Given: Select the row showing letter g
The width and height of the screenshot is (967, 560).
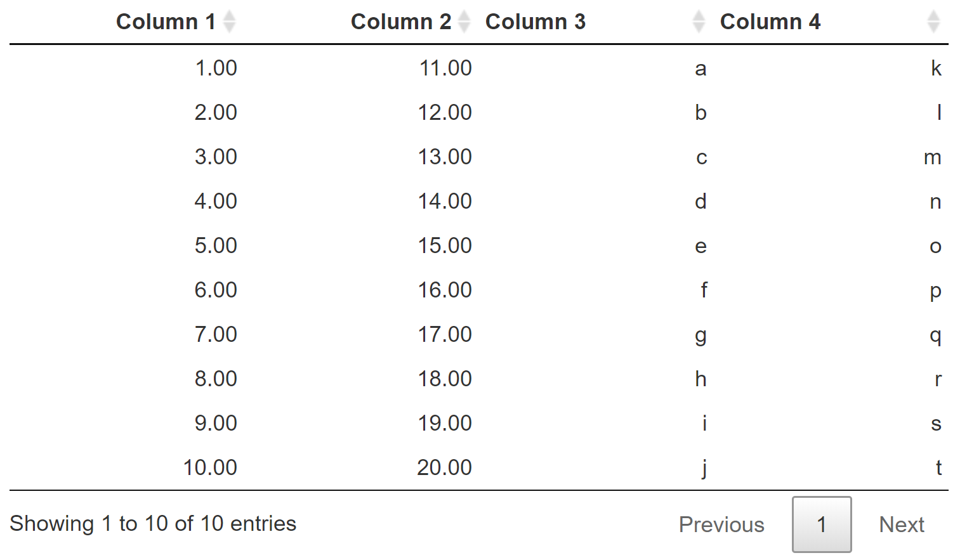Looking at the screenshot, I should click(x=701, y=334).
